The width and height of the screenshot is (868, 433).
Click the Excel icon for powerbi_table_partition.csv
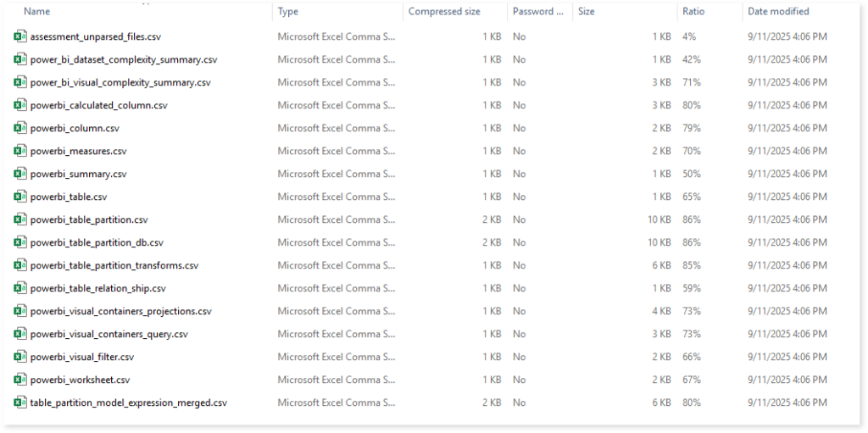pos(20,219)
